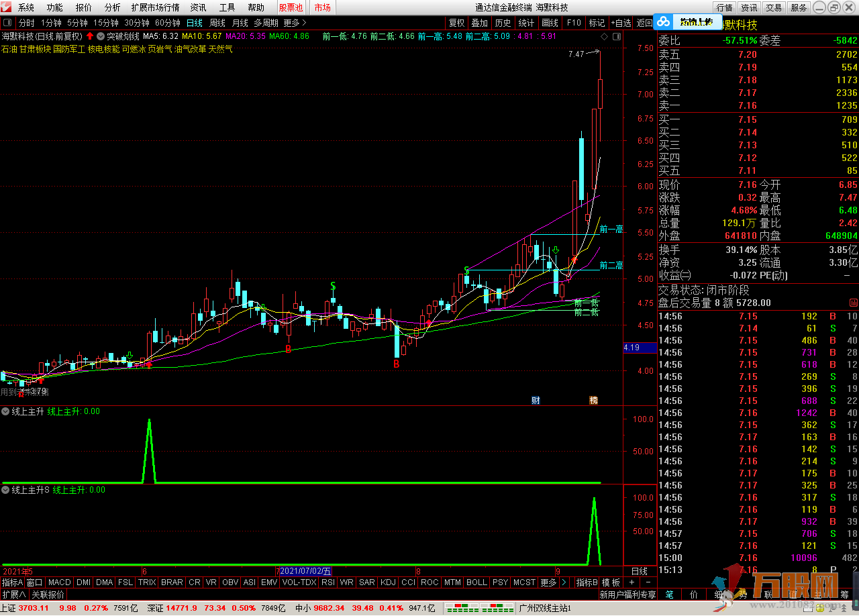Click the red 市场 button
Image resolution: width=859 pixels, height=616 pixels.
click(x=322, y=7)
